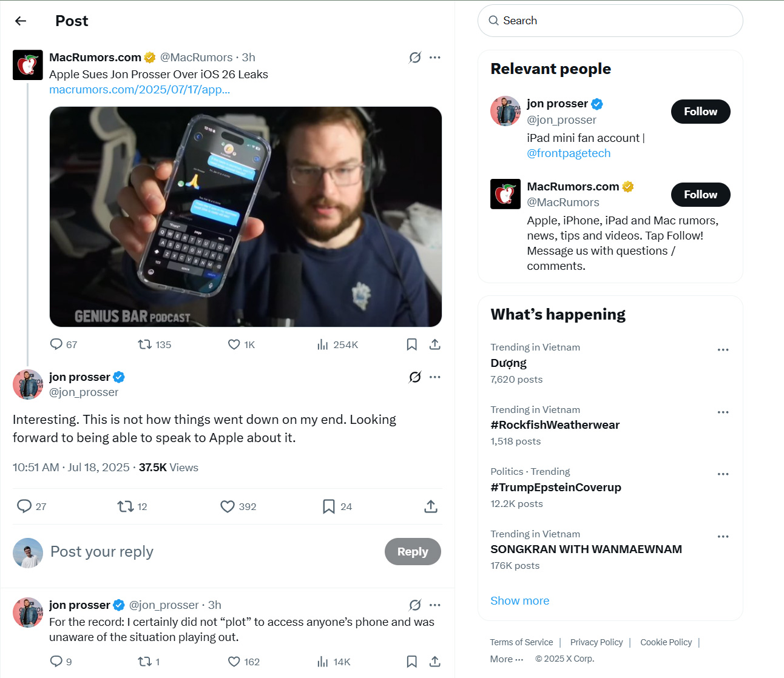The image size is (784, 678).
Task: Follow jon prosser in Relevant people
Action: [x=700, y=112]
